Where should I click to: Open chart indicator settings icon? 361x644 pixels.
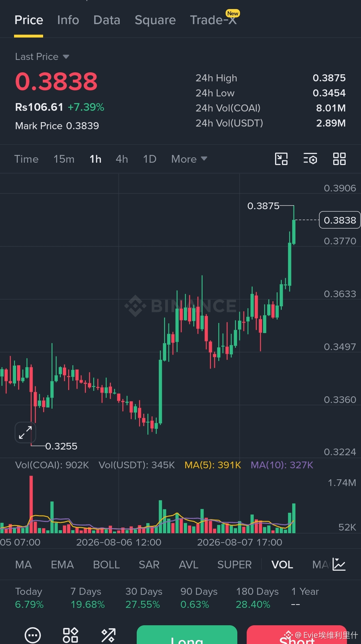click(310, 159)
